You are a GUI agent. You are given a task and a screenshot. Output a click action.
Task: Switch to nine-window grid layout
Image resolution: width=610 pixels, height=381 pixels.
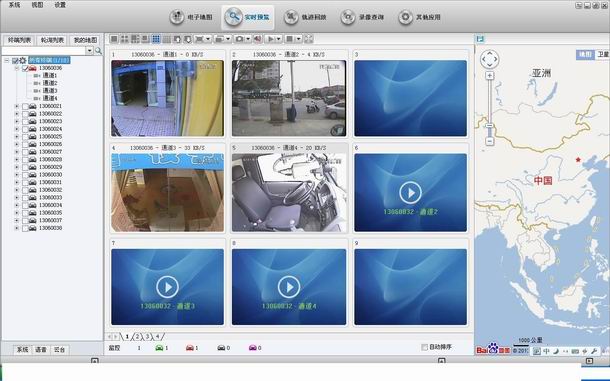tap(156, 39)
